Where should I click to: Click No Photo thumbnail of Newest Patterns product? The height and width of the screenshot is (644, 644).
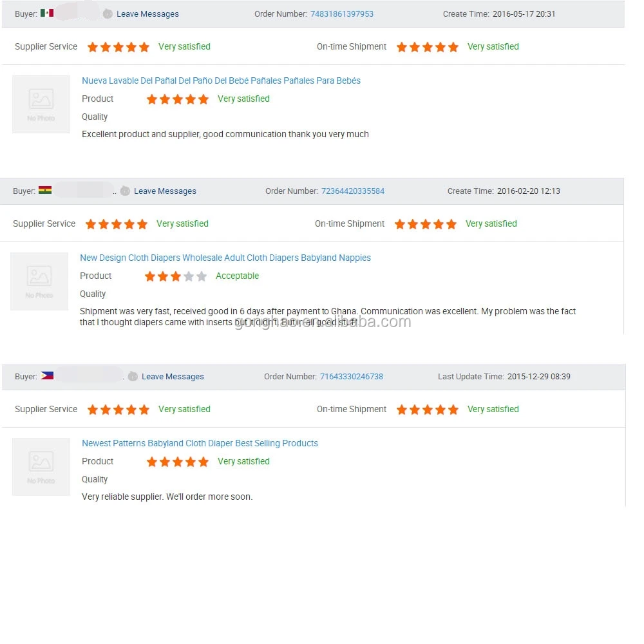pyautogui.click(x=41, y=466)
